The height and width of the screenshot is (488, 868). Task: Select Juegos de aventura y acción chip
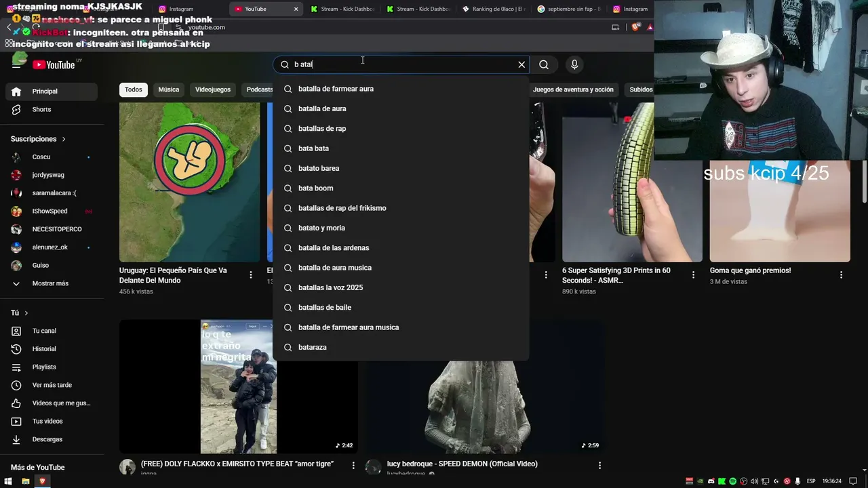[573, 89]
